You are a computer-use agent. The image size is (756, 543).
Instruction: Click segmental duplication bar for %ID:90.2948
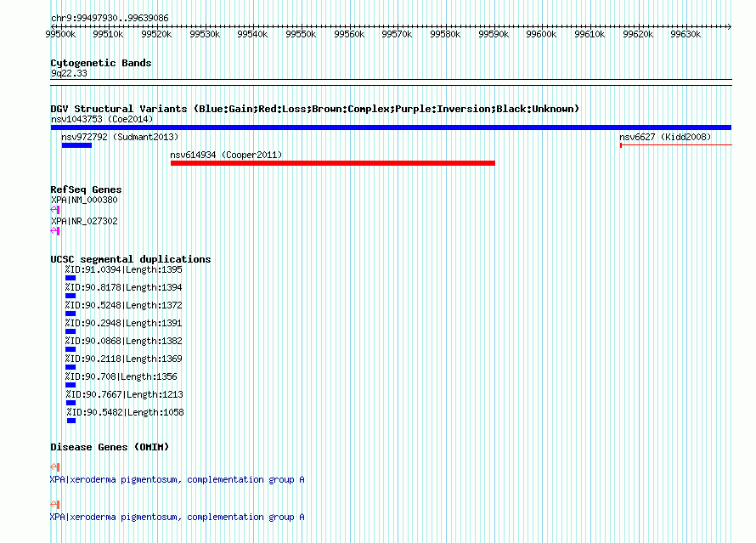pyautogui.click(x=71, y=331)
